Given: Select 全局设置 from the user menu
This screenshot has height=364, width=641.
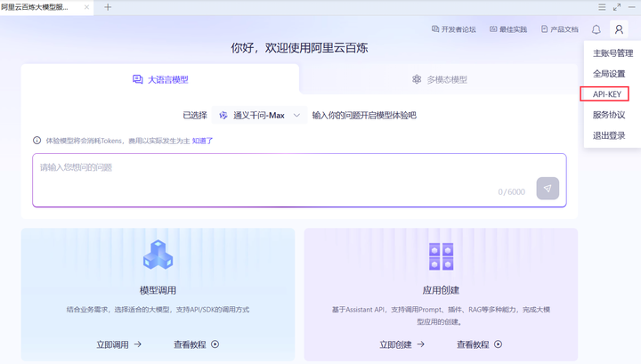Looking at the screenshot, I should pos(609,74).
